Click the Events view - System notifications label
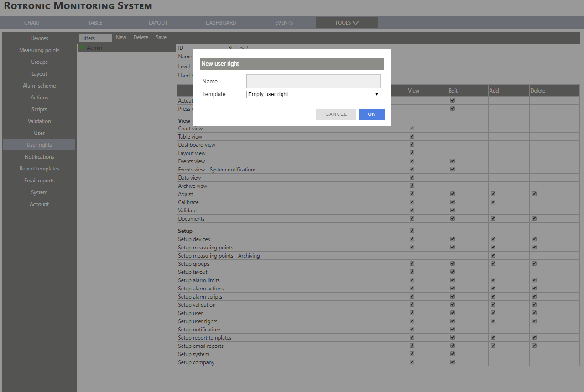The image size is (584, 392). pyautogui.click(x=217, y=170)
